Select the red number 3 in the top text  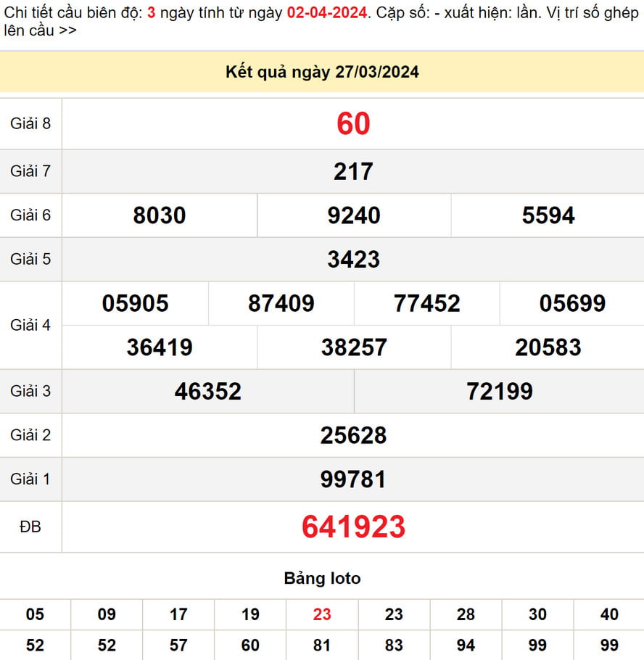pos(150,12)
